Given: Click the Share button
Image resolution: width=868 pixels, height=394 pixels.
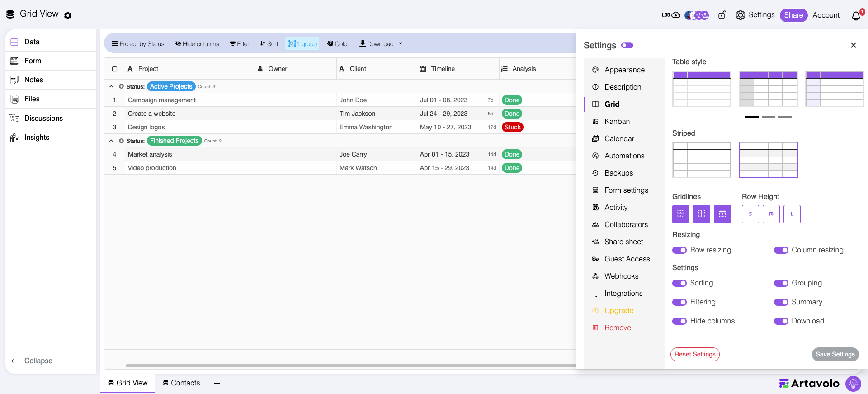Looking at the screenshot, I should (x=793, y=15).
